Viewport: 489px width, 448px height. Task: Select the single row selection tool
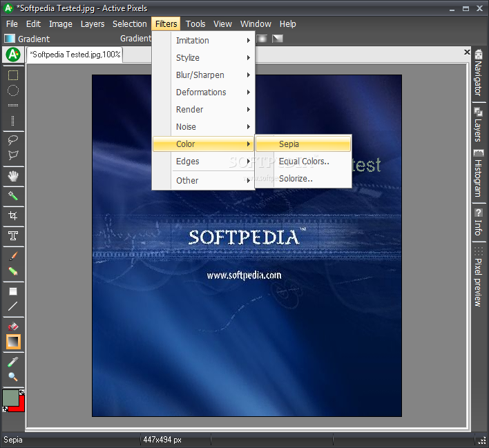point(13,106)
